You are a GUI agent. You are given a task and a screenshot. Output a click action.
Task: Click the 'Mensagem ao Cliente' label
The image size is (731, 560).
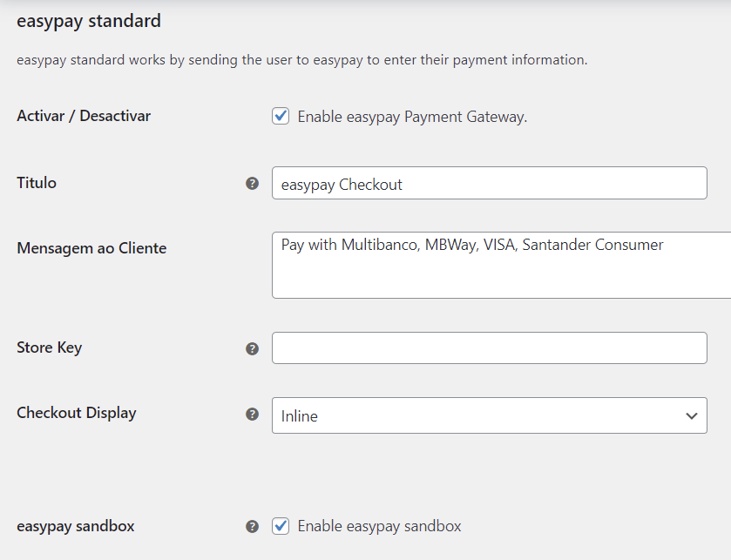click(x=91, y=248)
